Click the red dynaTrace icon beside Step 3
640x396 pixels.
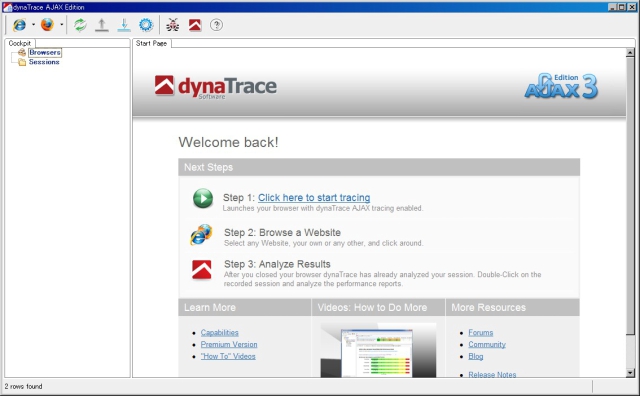coord(202,270)
